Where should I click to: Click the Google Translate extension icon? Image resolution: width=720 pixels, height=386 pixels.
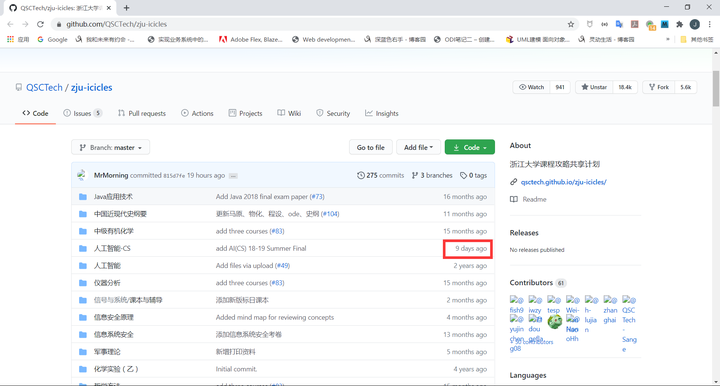[619, 24]
